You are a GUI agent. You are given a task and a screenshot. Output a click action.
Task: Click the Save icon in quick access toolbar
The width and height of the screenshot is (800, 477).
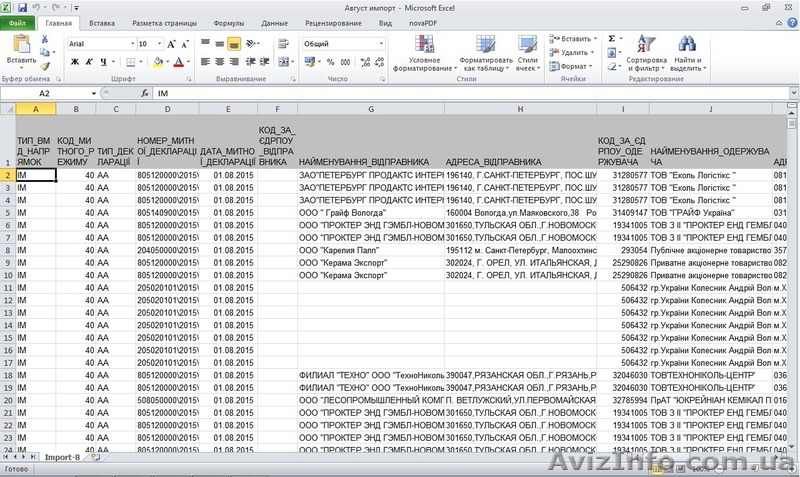[x=22, y=7]
